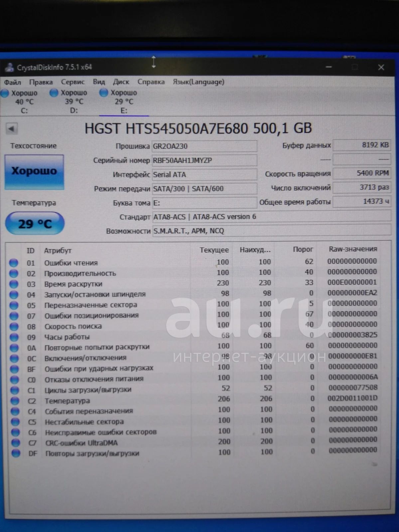
Task: Click status dot for Запуски/остановки шпинделя
Action: point(14,295)
